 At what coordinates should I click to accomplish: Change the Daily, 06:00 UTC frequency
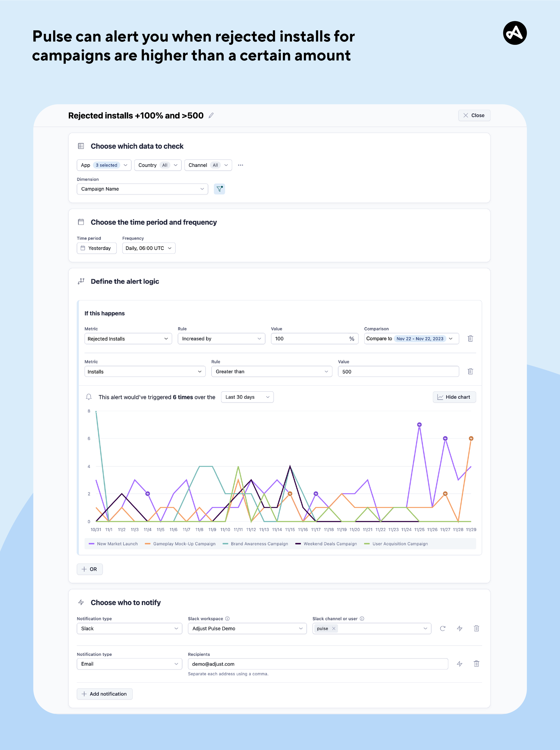(149, 248)
